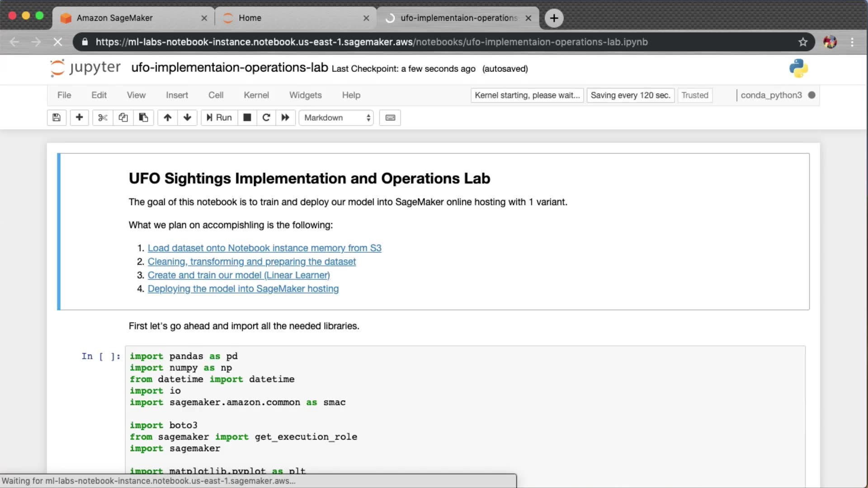Image resolution: width=868 pixels, height=488 pixels.
Task: Move selected cell down arrow
Action: pyautogui.click(x=187, y=117)
